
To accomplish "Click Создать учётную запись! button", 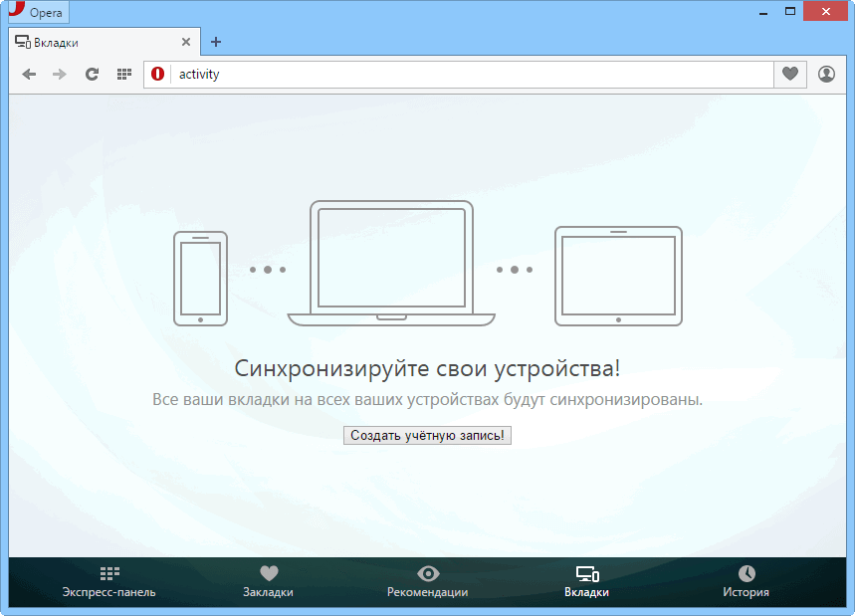I will click(x=428, y=436).
